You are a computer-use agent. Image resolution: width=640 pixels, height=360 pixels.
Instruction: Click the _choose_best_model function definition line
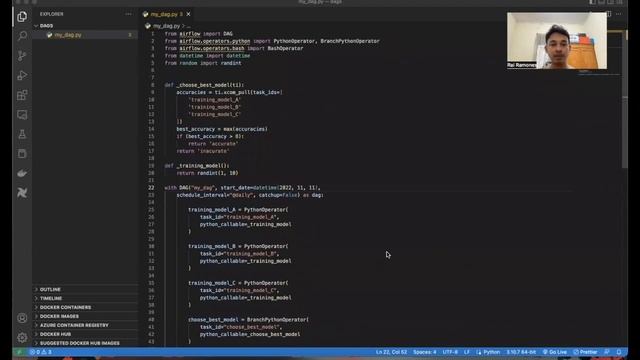click(x=204, y=85)
